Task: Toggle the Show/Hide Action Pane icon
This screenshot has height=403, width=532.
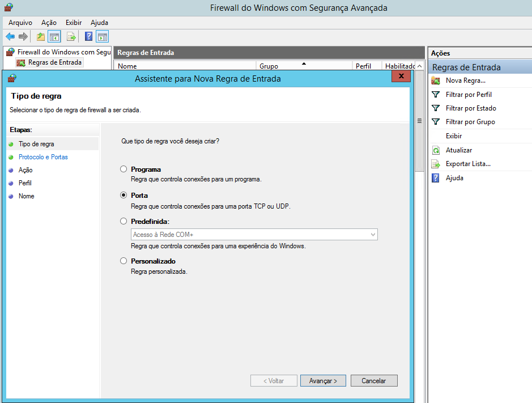Action: [103, 36]
